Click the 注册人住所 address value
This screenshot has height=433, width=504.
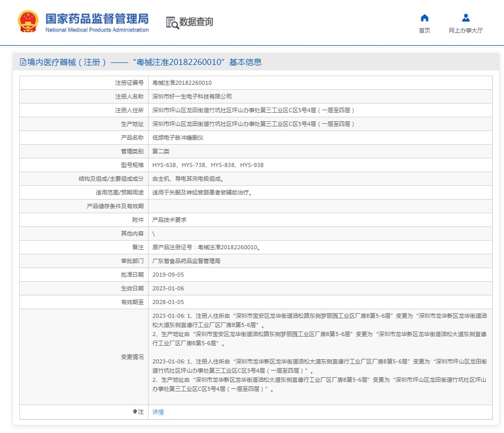[253, 110]
